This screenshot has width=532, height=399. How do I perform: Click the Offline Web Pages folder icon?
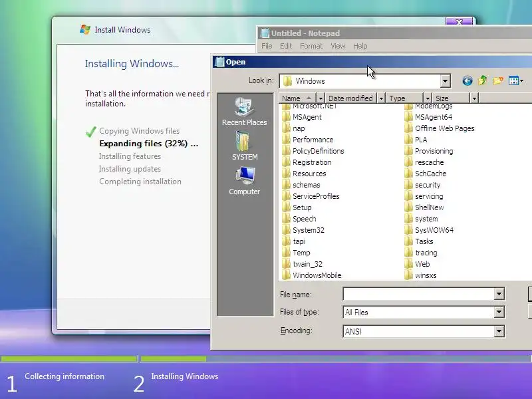pyautogui.click(x=408, y=128)
